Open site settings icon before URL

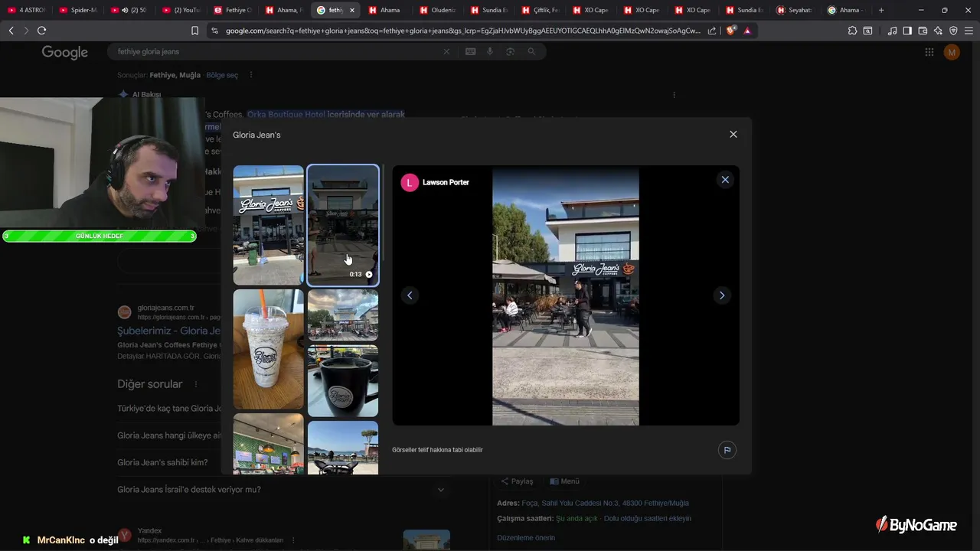coord(214,31)
